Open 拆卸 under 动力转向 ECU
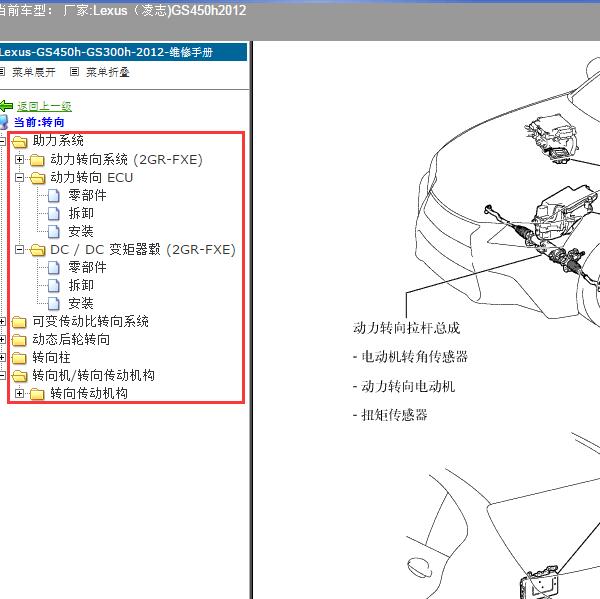This screenshot has height=599, width=600. [x=81, y=213]
